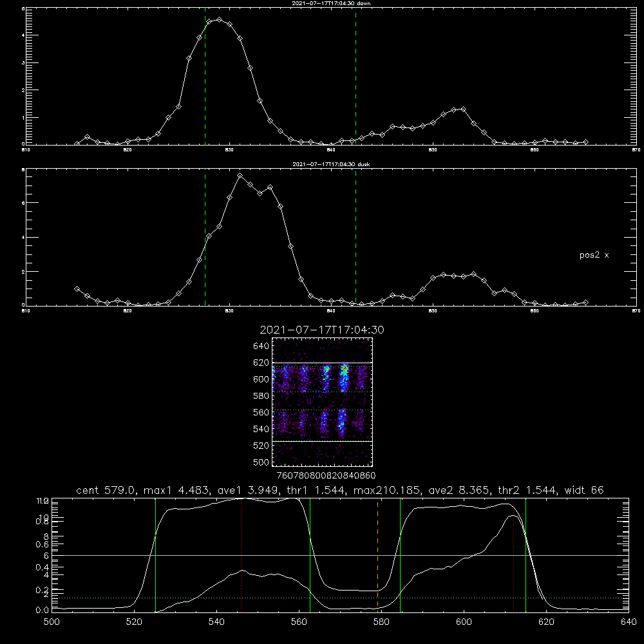Click "ave2 8.365" in the statistics line
The image size is (644, 644).
tap(460, 490)
